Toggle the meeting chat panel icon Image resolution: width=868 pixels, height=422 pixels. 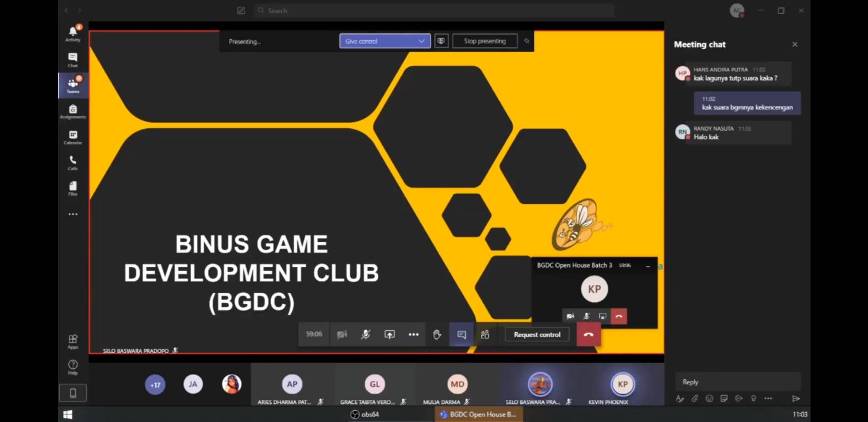pos(461,334)
